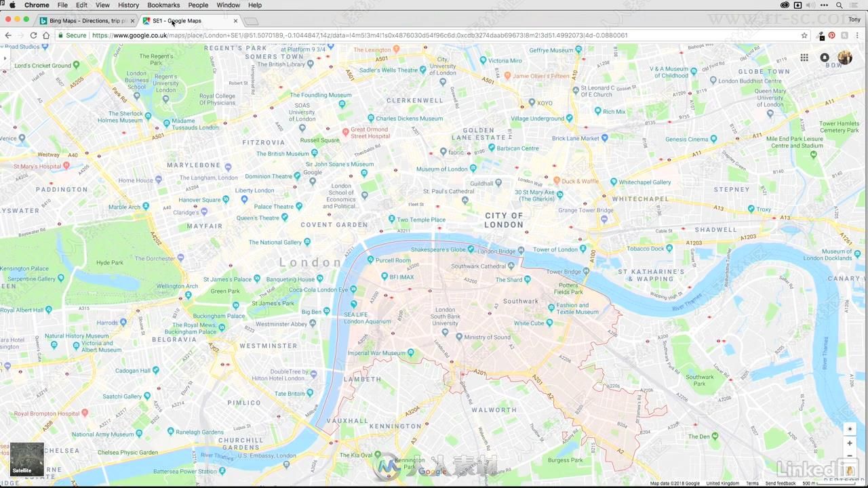Viewport: 868px width, 488px height.
Task: Zoom in the map with plus button
Action: click(850, 443)
